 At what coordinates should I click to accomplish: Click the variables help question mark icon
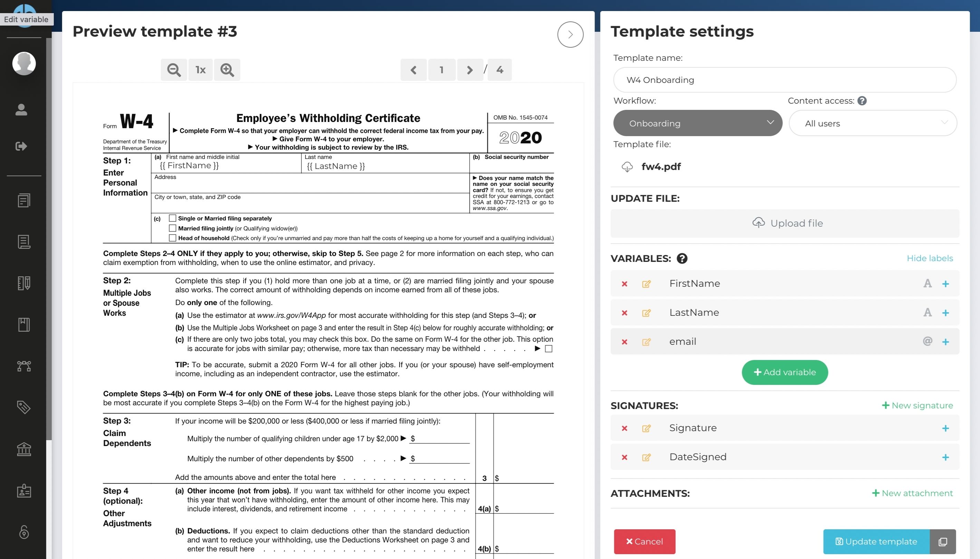682,258
